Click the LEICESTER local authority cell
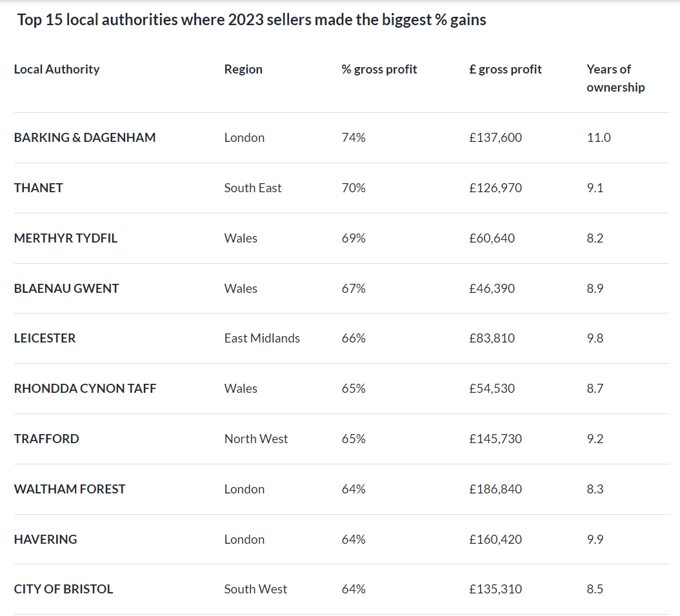The height and width of the screenshot is (616, 680). point(45,338)
